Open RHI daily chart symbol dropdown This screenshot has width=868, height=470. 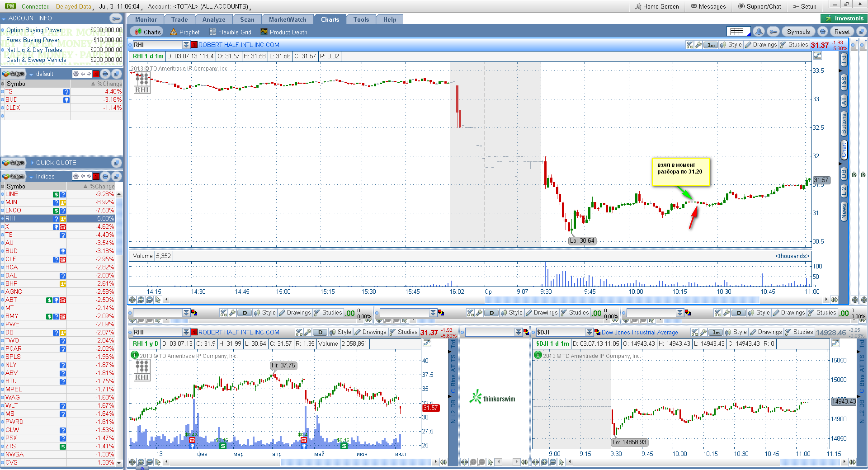pos(186,332)
